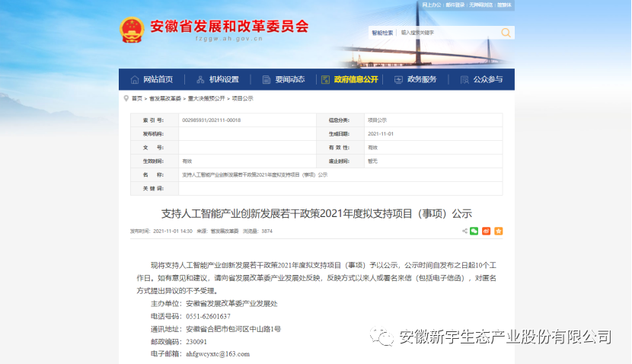Click the 省发展改革委 breadcrumb link

coord(165,99)
